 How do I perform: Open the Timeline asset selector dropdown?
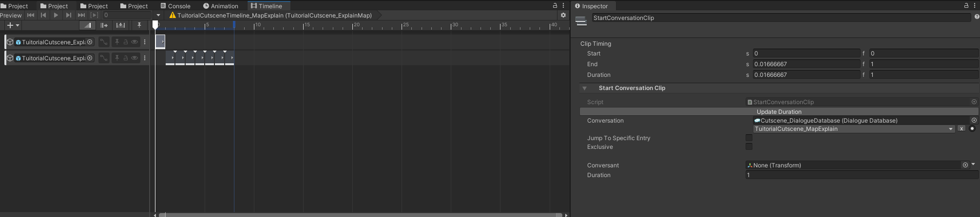(x=158, y=15)
